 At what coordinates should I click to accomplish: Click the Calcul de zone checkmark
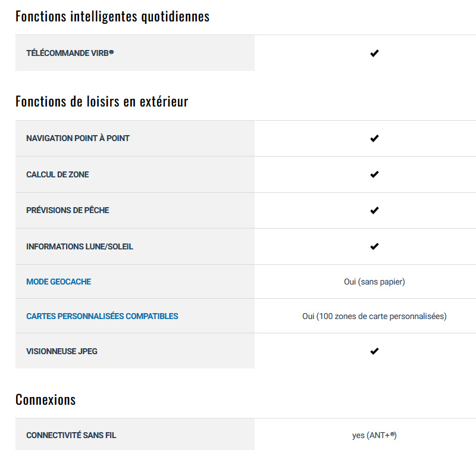click(374, 174)
